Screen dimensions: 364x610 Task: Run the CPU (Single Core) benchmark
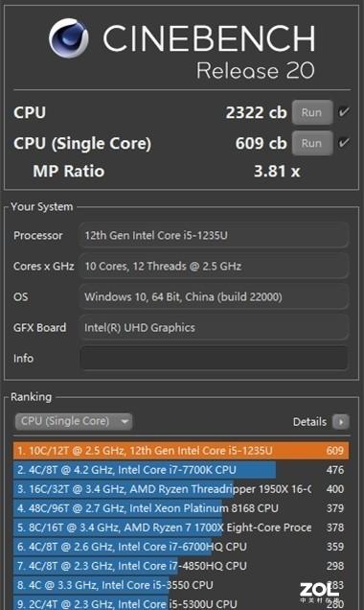pos(312,143)
